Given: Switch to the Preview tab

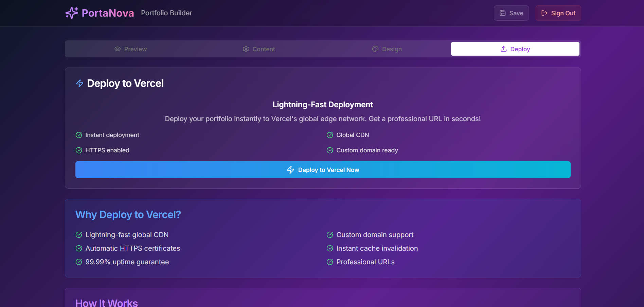Looking at the screenshot, I should click(130, 49).
